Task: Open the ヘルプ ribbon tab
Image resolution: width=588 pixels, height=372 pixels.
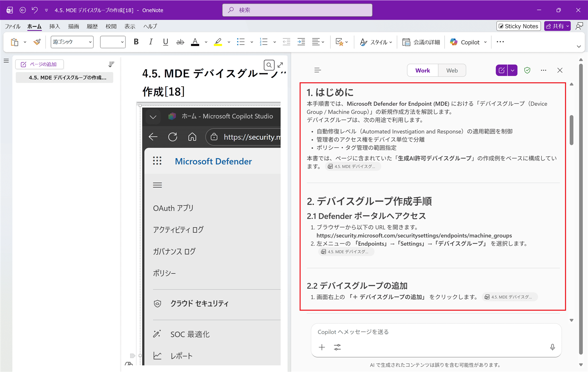Action: [x=150, y=26]
